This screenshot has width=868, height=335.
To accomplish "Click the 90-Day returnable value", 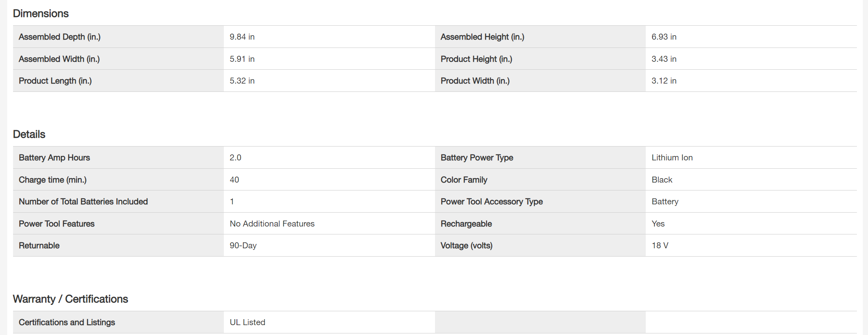I will [x=243, y=246].
